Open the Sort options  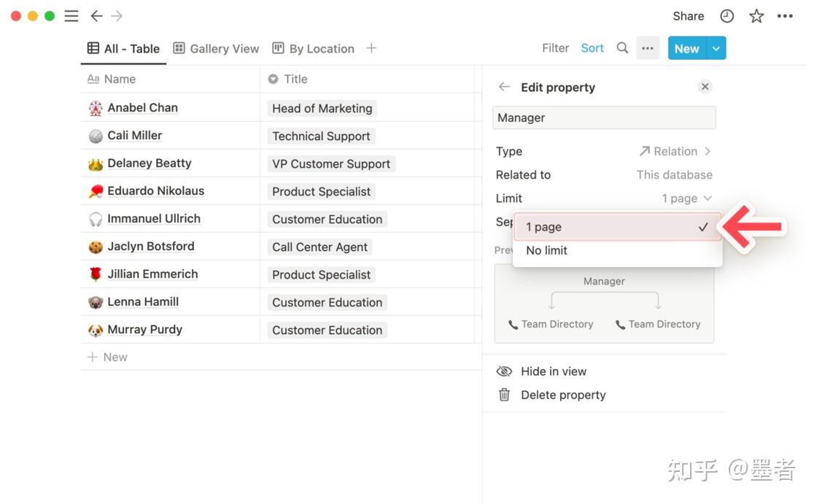coord(592,48)
